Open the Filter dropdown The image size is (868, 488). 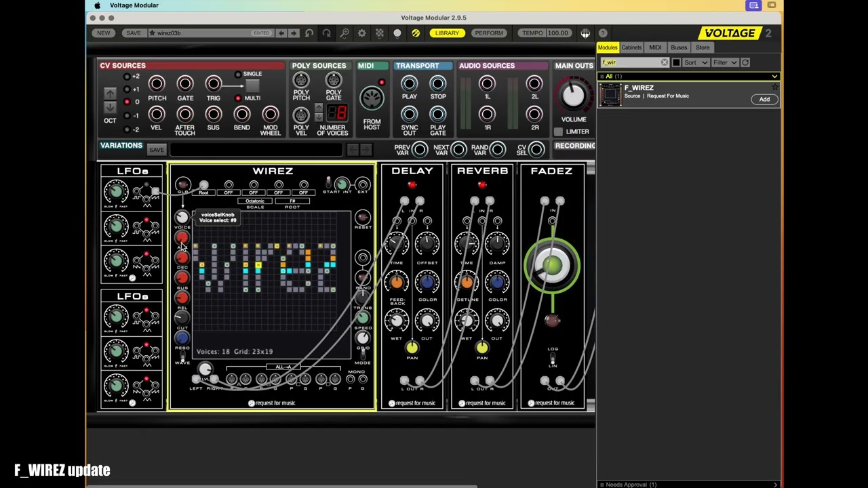click(724, 62)
